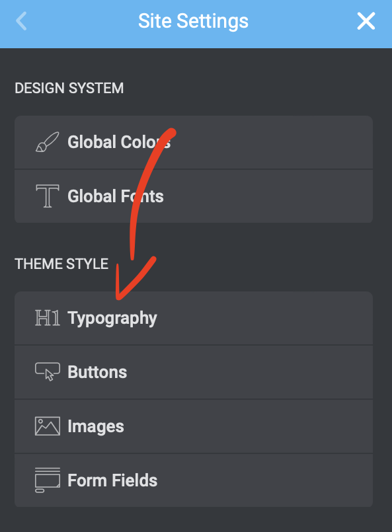Open the Typography theme style
Viewport: 392px width, 532px height.
[194, 319]
